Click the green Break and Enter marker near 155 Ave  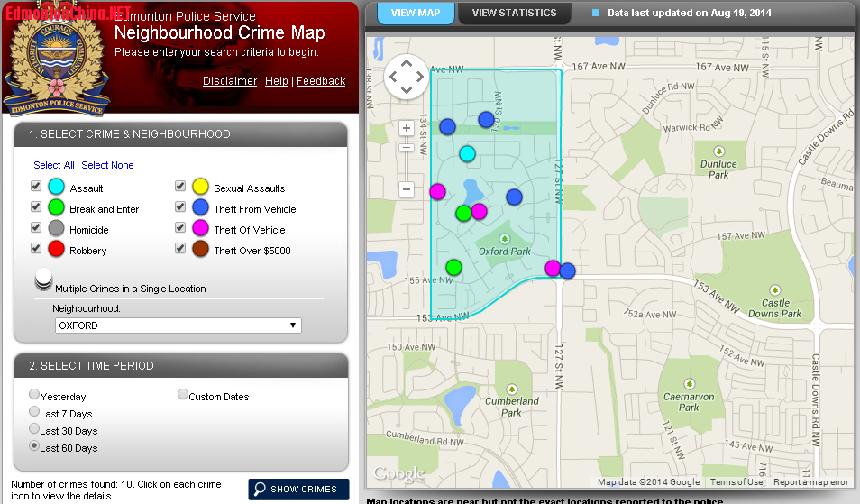[x=453, y=267]
